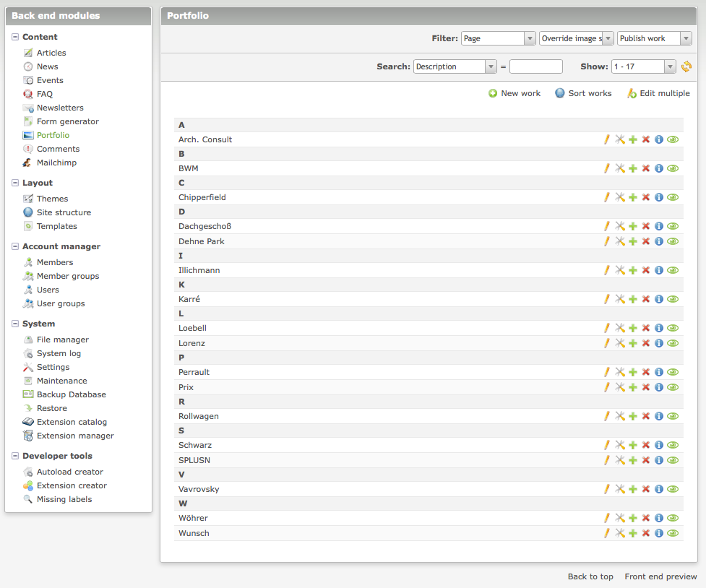Open settings tools icon for Dehne Park
Screen dimensions: 706x588
619,241
